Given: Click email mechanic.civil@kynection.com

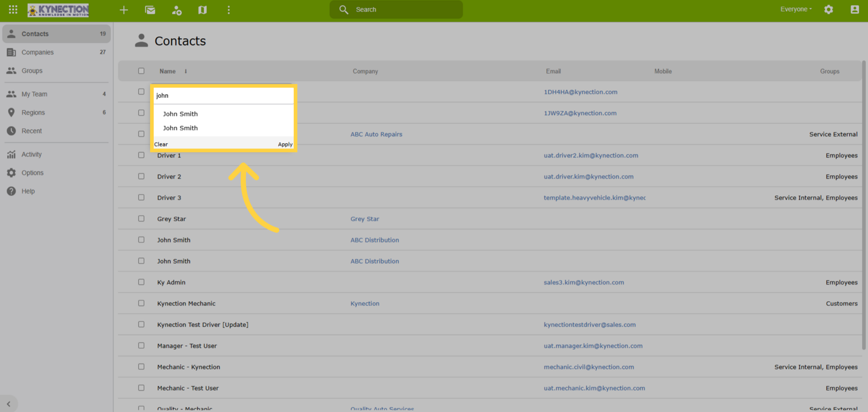Looking at the screenshot, I should [x=589, y=367].
